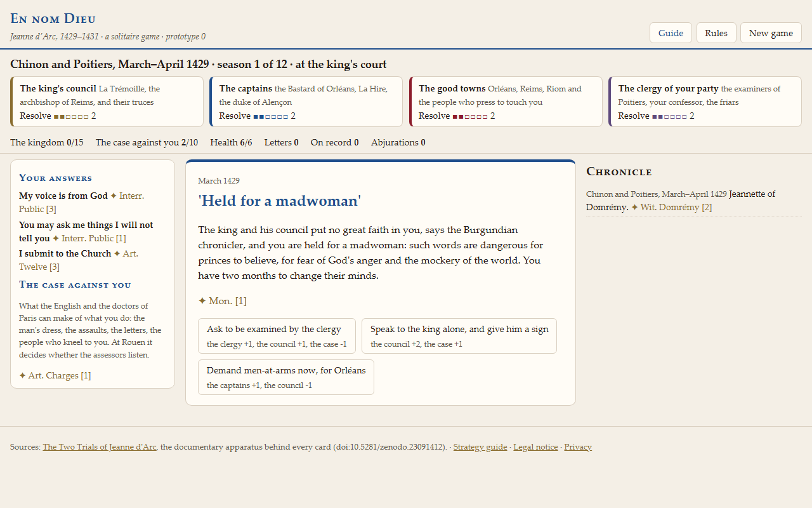Select The clergy of your party card
Screen dimensions: 812x508
[x=705, y=102]
